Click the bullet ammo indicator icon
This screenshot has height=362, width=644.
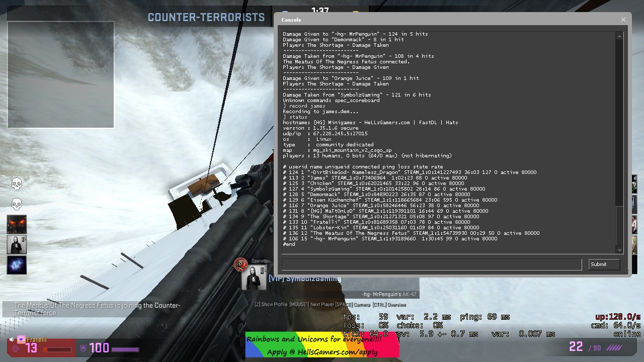click(x=614, y=347)
